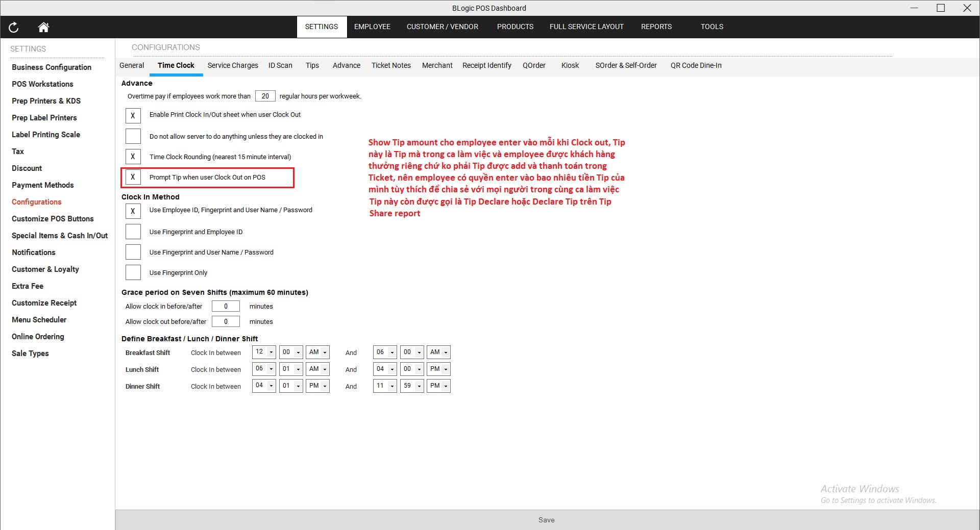Viewport: 980px width, 530px height.
Task: Select Online Ordering in the sidebar
Action: (38, 336)
